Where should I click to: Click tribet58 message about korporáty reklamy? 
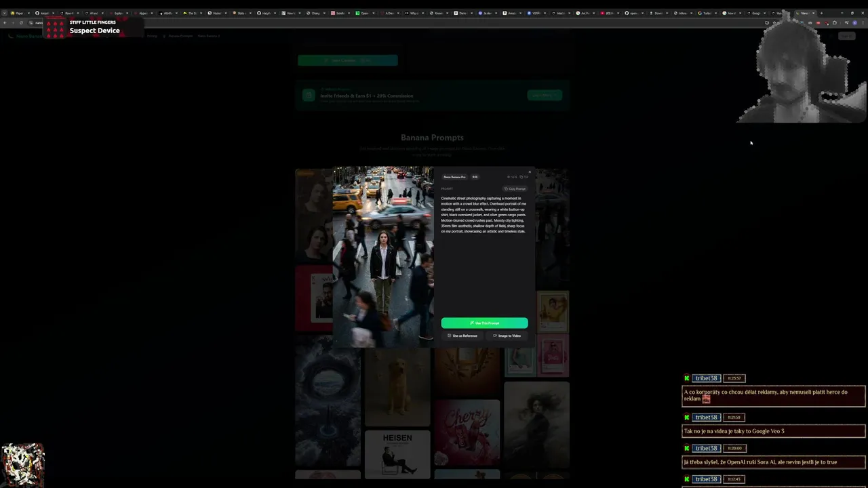(774, 396)
